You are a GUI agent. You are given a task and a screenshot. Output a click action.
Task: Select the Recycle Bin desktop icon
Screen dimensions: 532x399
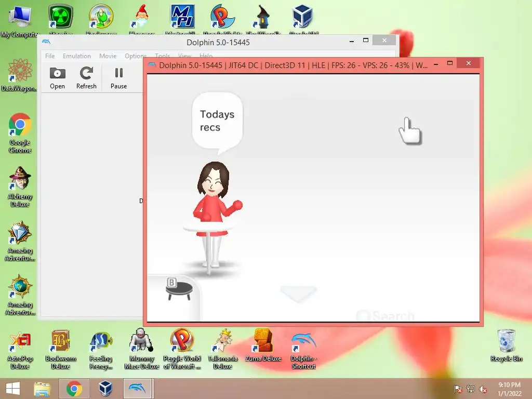[x=506, y=345]
